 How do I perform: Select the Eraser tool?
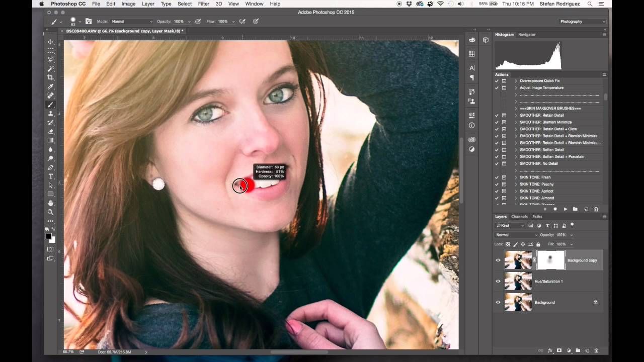click(x=50, y=132)
